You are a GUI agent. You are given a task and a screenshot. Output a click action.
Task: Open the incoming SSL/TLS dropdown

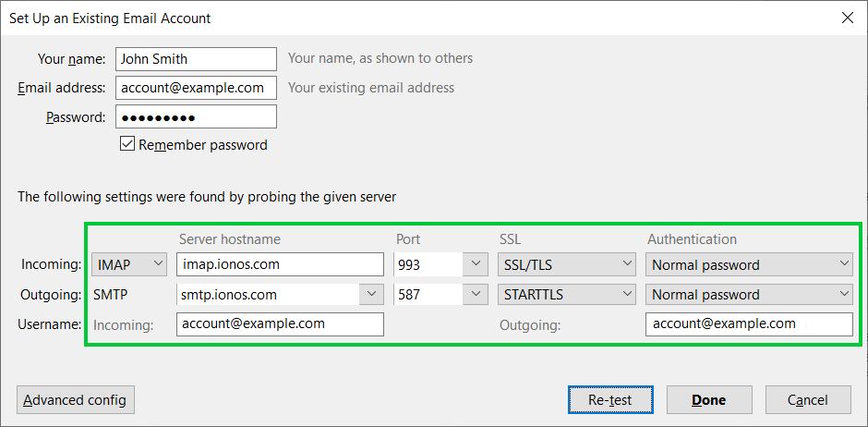point(566,264)
